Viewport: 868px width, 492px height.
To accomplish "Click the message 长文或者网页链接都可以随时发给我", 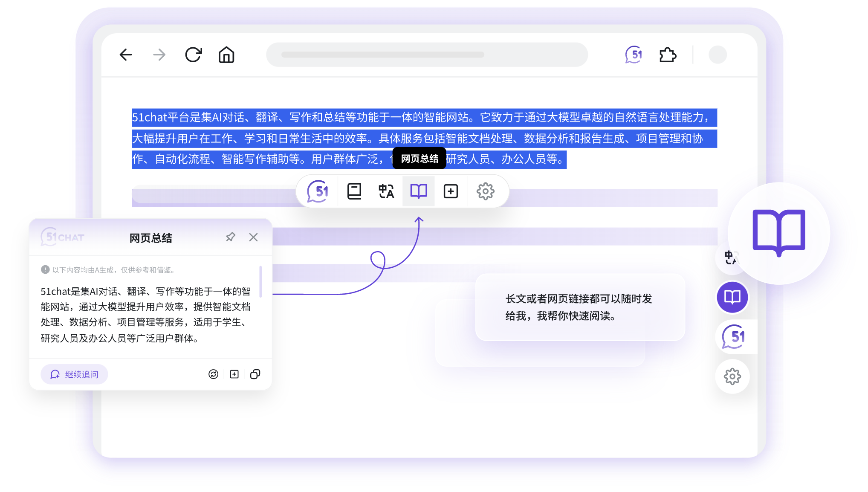I will pyautogui.click(x=579, y=307).
